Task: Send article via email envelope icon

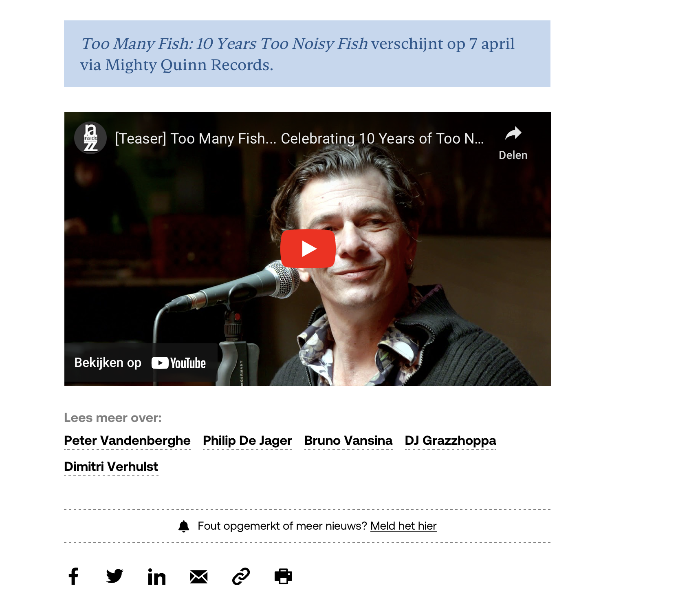Action: (x=199, y=577)
